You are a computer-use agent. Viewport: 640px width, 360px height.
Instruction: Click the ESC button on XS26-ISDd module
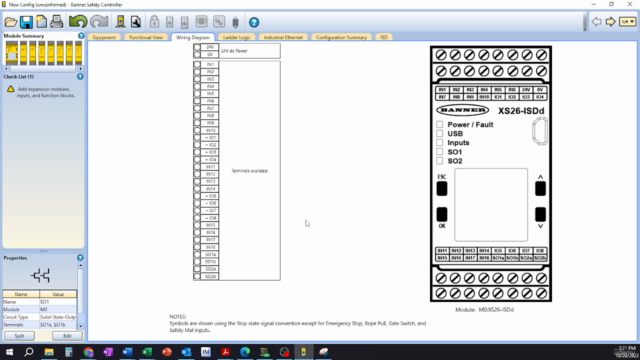point(442,189)
